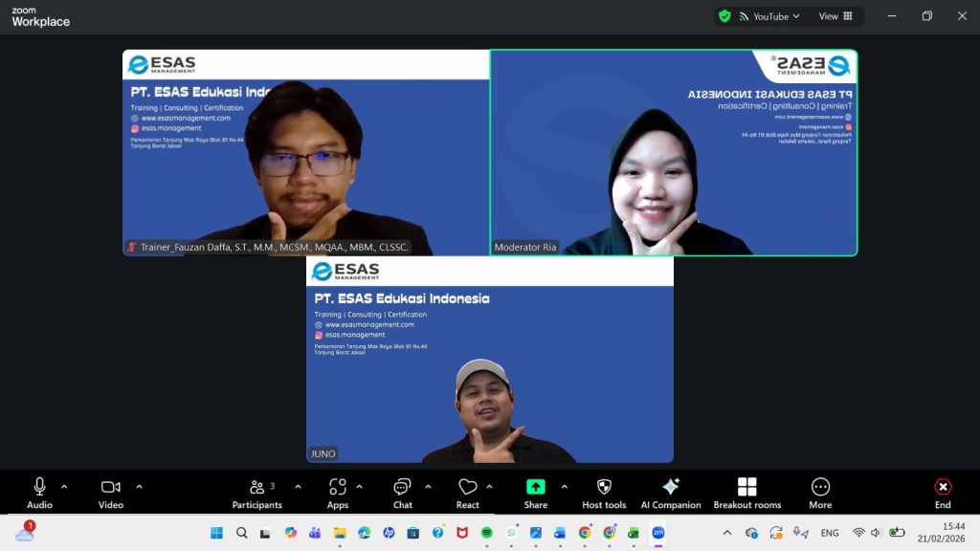Expand the Share options chevron
980x551 pixels.
[564, 486]
